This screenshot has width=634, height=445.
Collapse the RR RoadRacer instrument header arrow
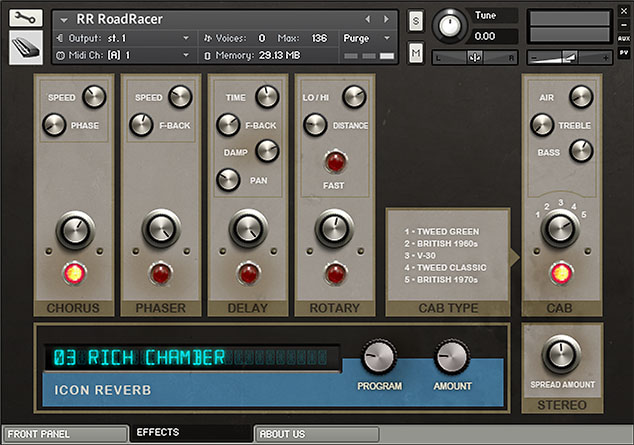click(64, 19)
